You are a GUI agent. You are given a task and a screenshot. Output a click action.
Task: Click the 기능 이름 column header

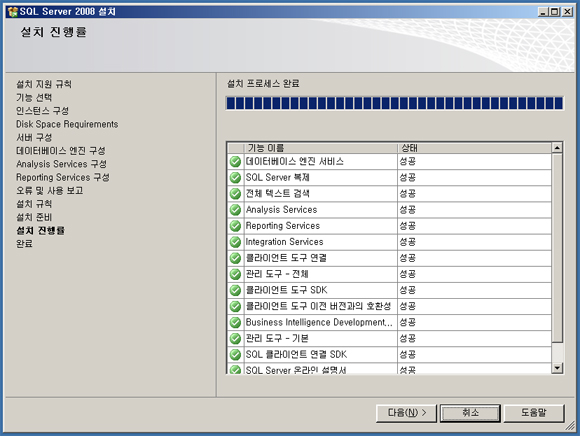[320, 148]
